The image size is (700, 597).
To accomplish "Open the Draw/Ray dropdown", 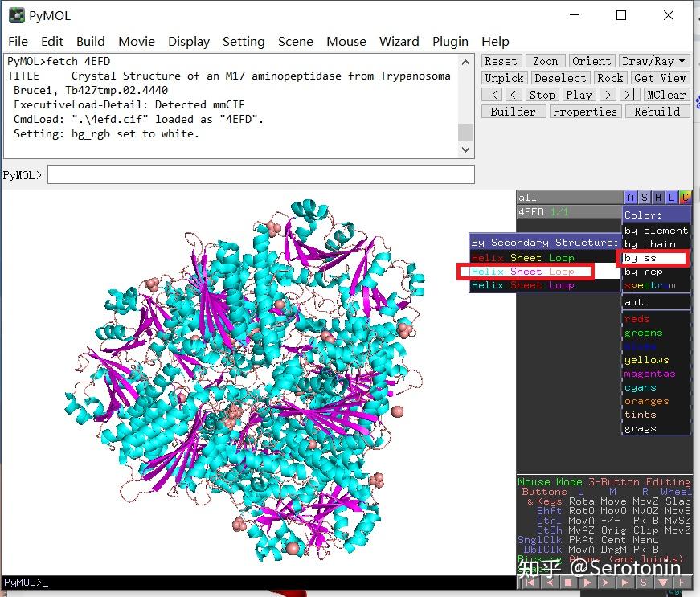I will [x=654, y=61].
